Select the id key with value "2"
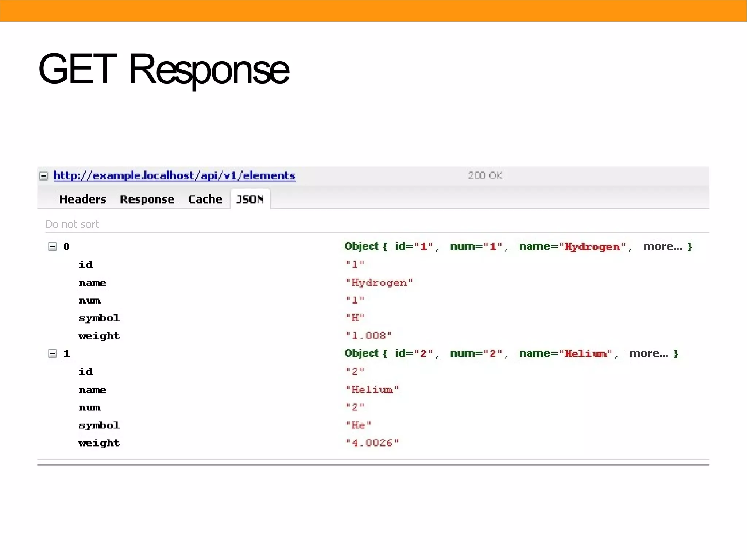This screenshot has height=560, width=747. 86,371
